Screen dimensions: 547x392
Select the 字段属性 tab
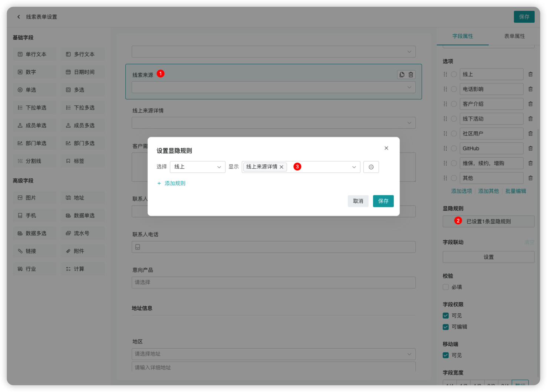click(x=462, y=36)
